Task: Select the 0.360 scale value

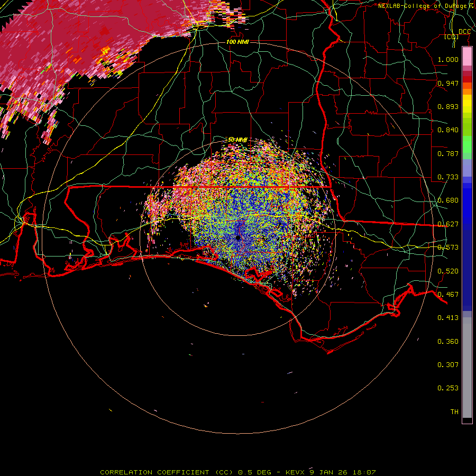Action: 448,342
